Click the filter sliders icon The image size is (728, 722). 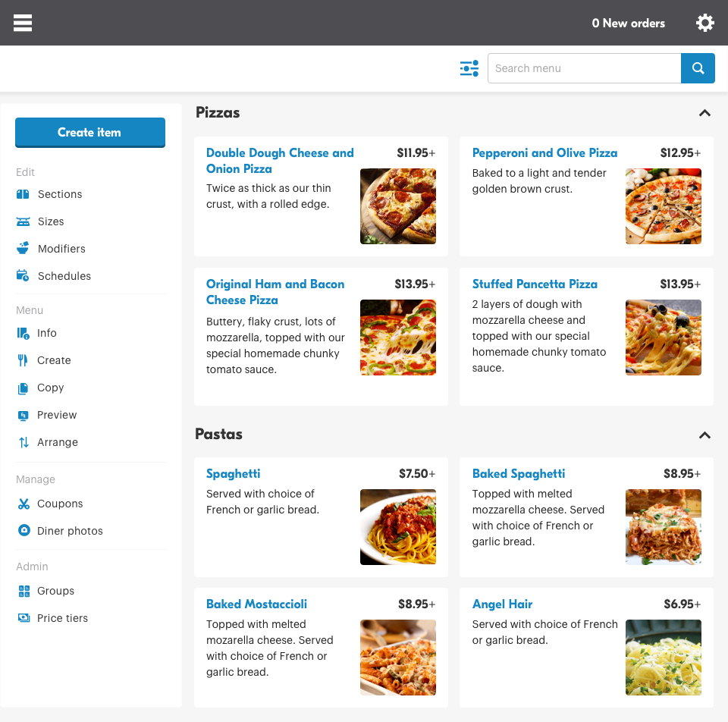(x=469, y=68)
